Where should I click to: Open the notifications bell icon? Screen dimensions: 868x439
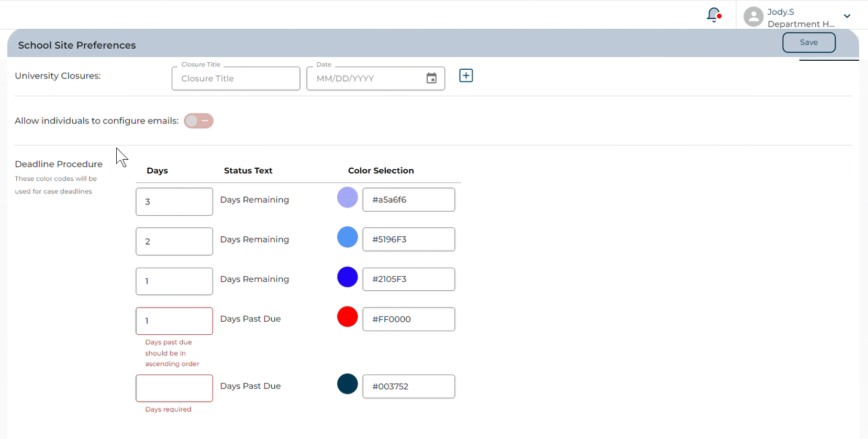click(x=714, y=15)
